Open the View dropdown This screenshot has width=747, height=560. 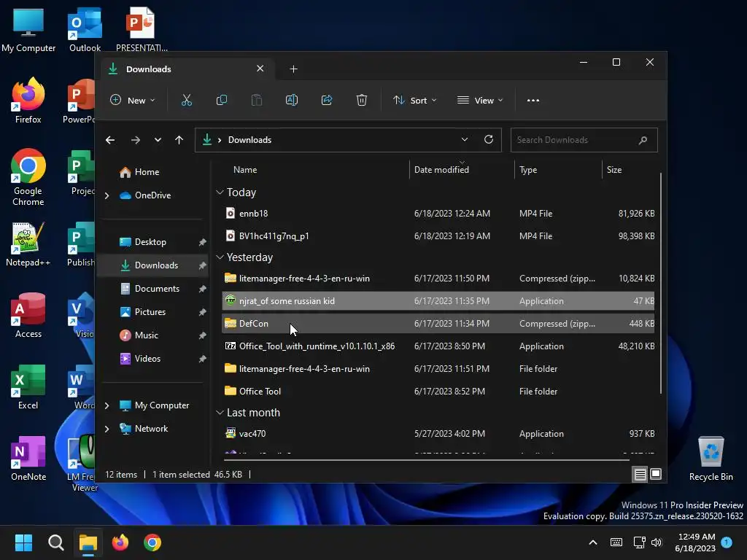pos(480,100)
